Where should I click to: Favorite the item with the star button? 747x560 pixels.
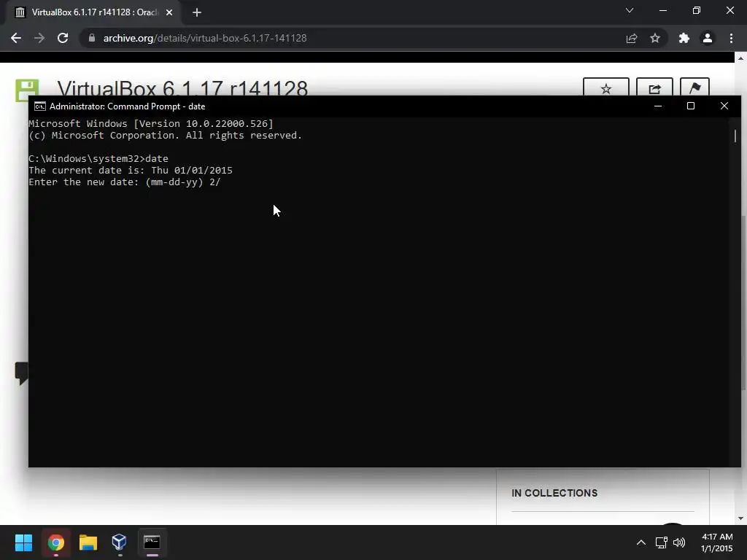606,88
